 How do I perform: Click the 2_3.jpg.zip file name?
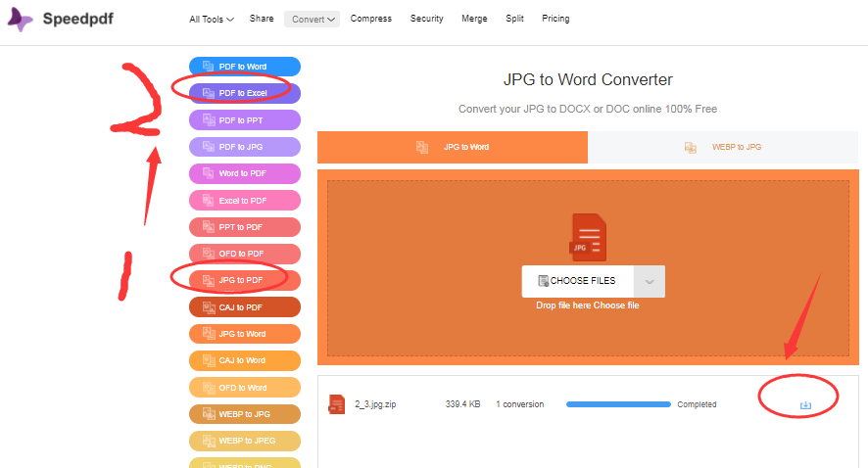coord(375,404)
